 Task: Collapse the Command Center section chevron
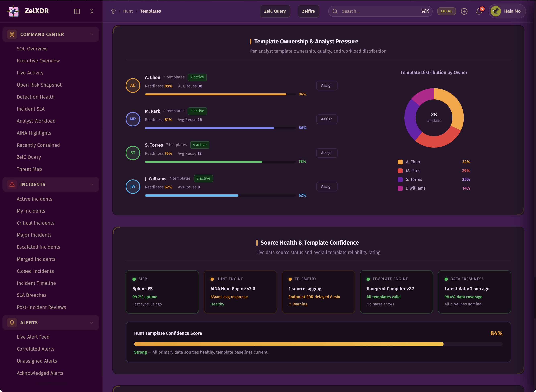[x=91, y=34]
